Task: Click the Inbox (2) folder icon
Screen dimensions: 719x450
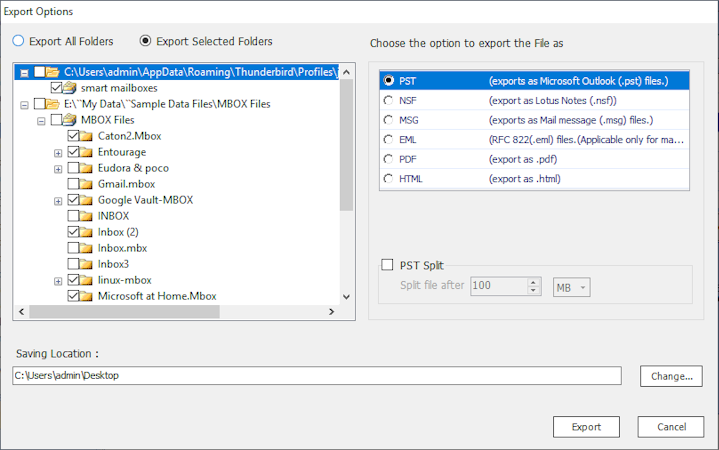Action: (x=86, y=232)
